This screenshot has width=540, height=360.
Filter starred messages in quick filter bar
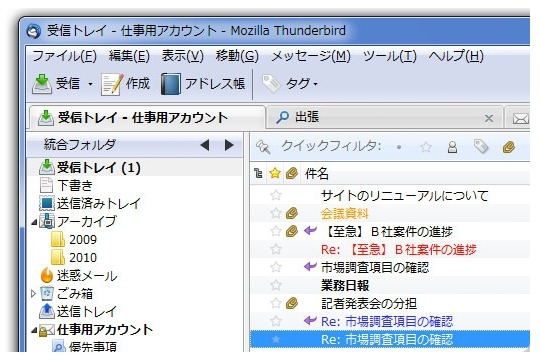[x=426, y=147]
